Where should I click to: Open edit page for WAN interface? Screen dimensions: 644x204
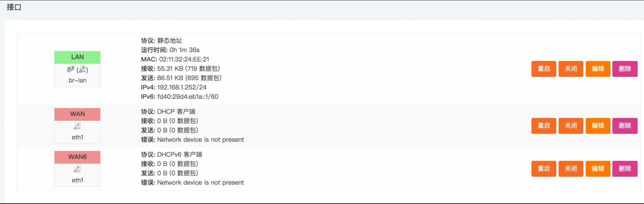(x=598, y=126)
